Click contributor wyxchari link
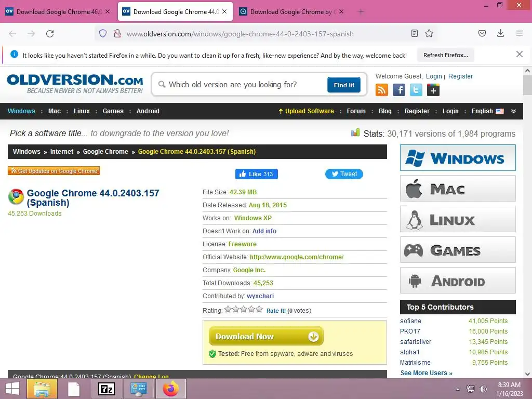 tap(260, 296)
